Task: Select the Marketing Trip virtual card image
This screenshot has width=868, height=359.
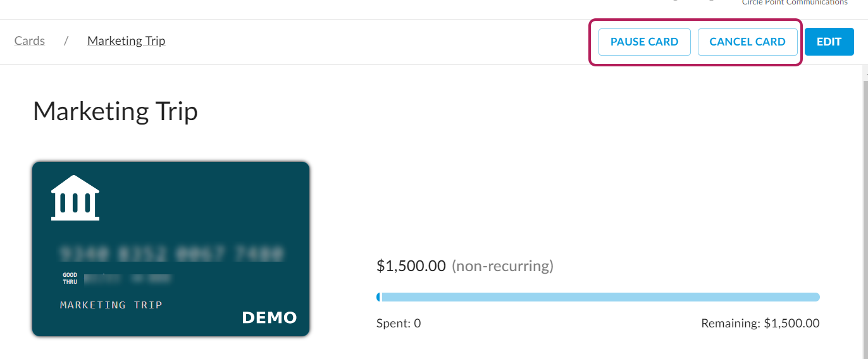Action: (171, 248)
